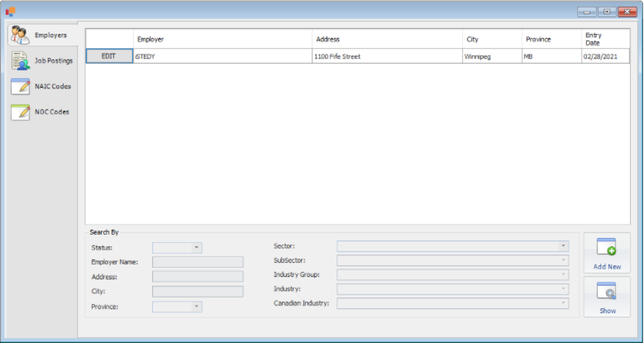644x343 pixels.
Task: Minimize the application window
Action: [586, 12]
